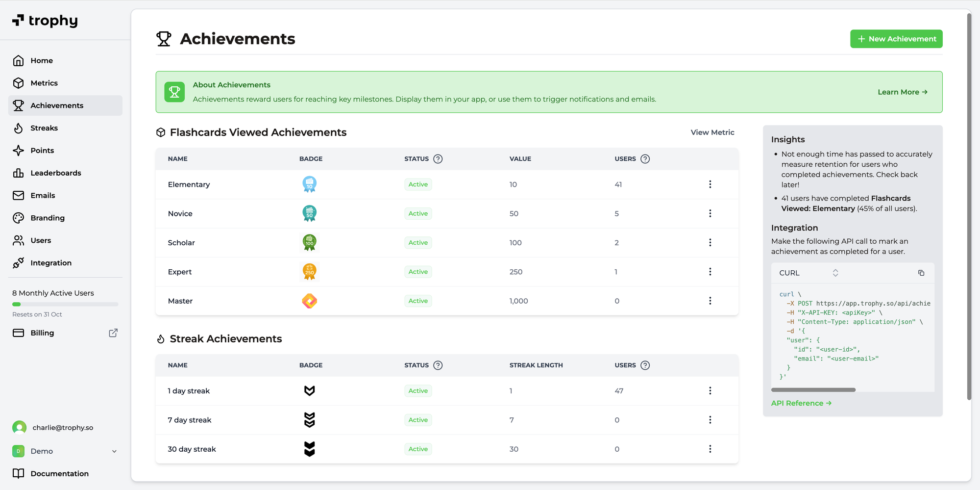Open the Learn More link in banner
Viewport: 980px width, 490px height.
pos(902,92)
